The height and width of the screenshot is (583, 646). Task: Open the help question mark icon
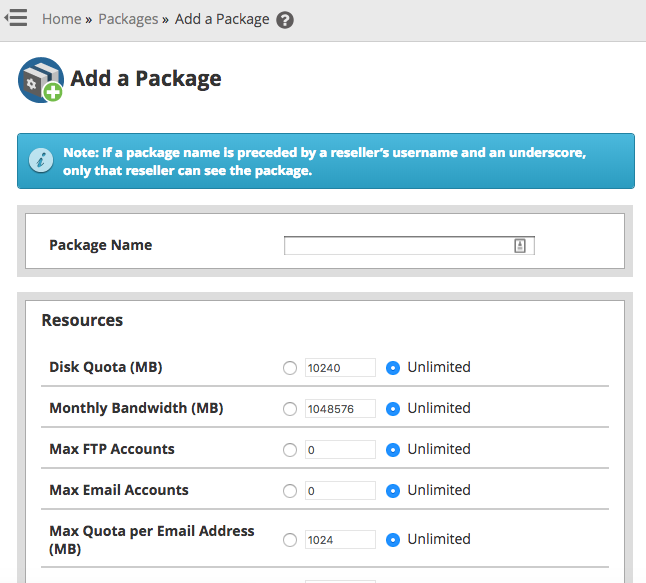pos(285,20)
